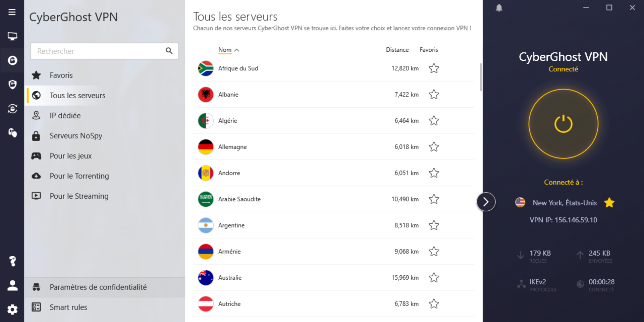Add Albanie to favorites with star
This screenshot has height=322, width=644.
tap(434, 95)
